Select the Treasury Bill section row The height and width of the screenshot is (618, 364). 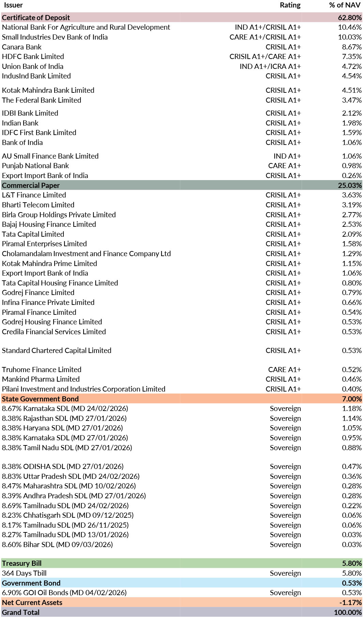point(22,563)
